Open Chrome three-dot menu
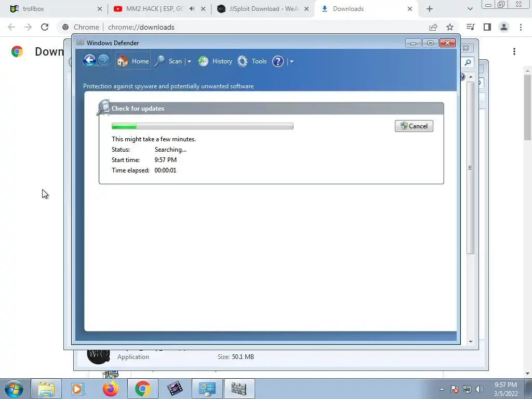 tap(521, 27)
